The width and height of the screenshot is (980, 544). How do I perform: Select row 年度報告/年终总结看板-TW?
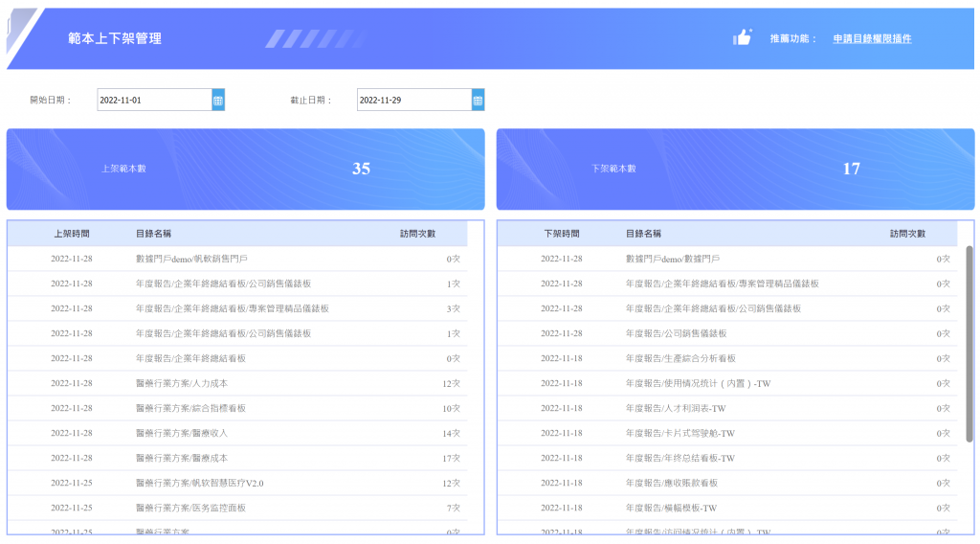click(x=727, y=459)
